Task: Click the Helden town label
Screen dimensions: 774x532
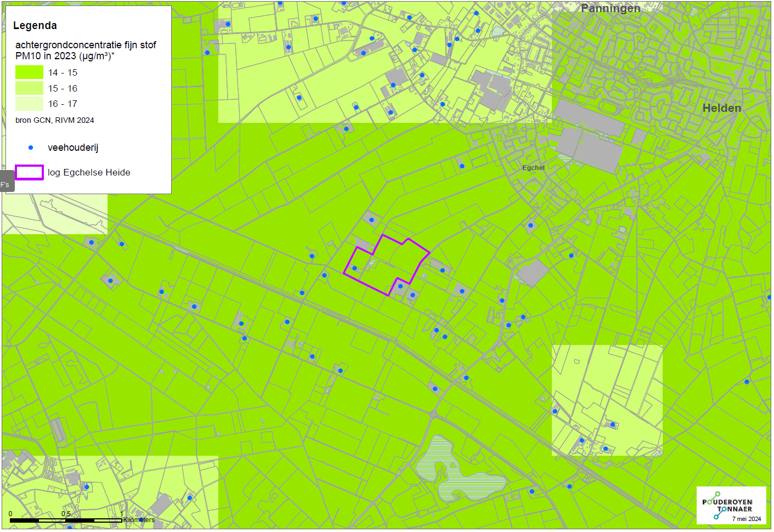Action: pyautogui.click(x=721, y=108)
